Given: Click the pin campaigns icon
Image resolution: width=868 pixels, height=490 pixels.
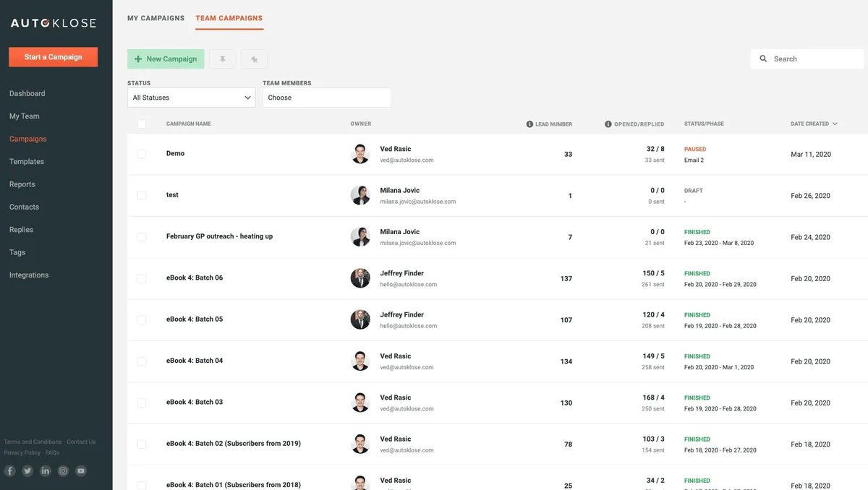Looking at the screenshot, I should pyautogui.click(x=223, y=58).
